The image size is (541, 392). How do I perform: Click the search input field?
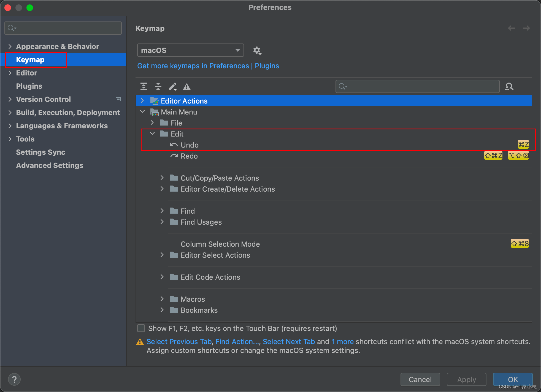pos(418,86)
